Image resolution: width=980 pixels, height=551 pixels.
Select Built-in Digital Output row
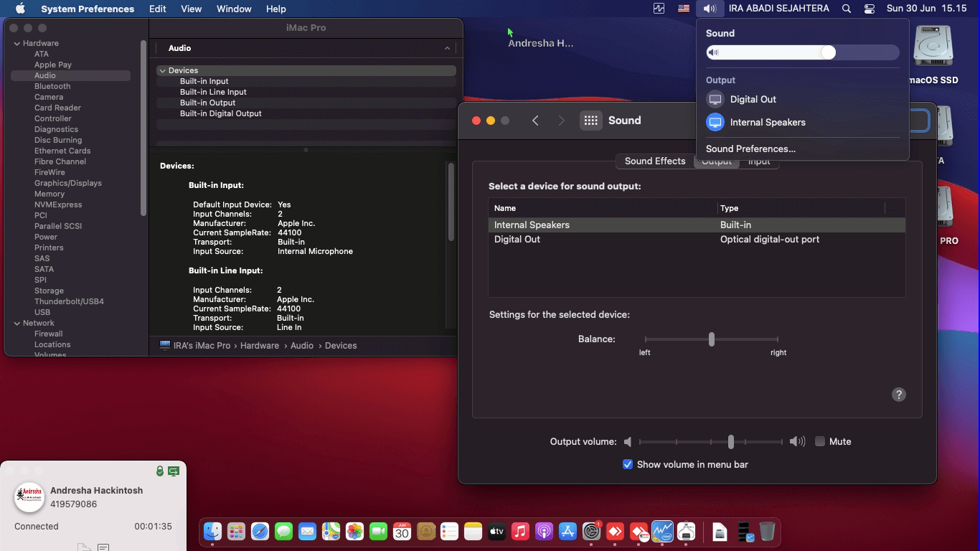[x=306, y=113]
